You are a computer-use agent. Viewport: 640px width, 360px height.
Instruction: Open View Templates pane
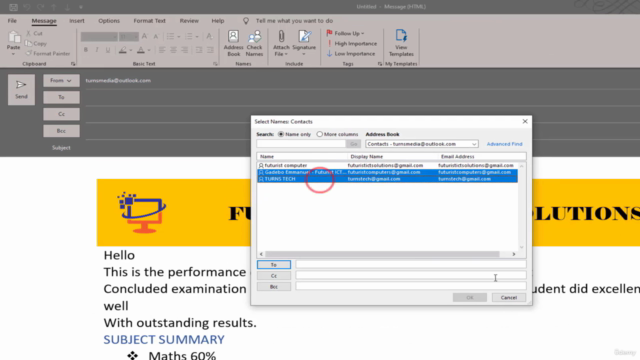401,43
